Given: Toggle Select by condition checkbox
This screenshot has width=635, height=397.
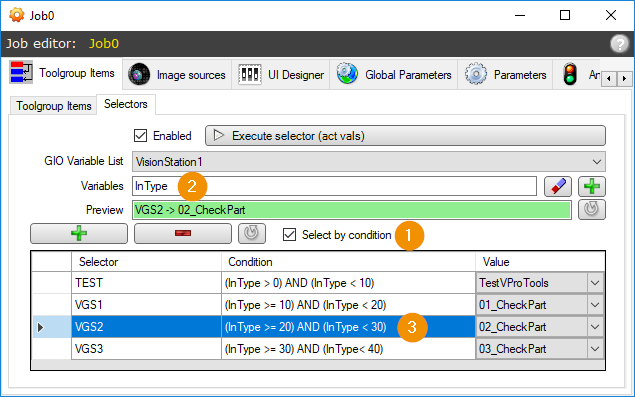Looking at the screenshot, I should [290, 235].
